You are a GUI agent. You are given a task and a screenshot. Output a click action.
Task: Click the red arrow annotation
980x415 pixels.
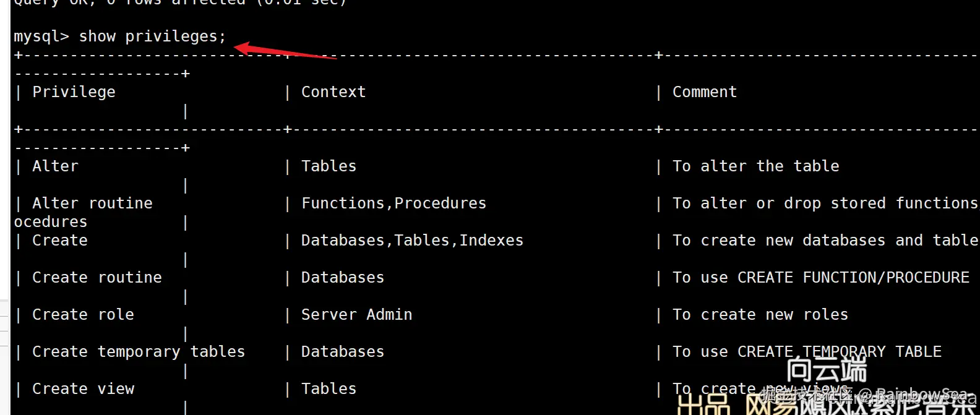pyautogui.click(x=285, y=51)
